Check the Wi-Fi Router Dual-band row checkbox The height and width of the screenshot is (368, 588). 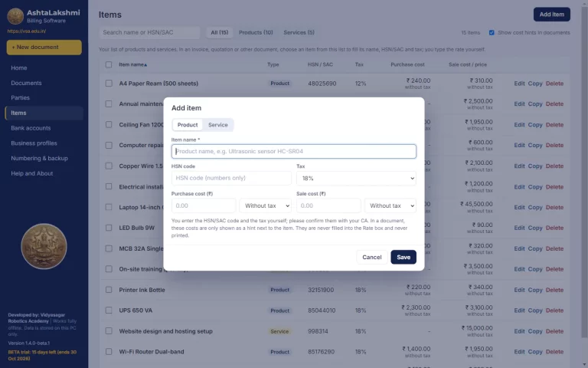pyautogui.click(x=109, y=351)
